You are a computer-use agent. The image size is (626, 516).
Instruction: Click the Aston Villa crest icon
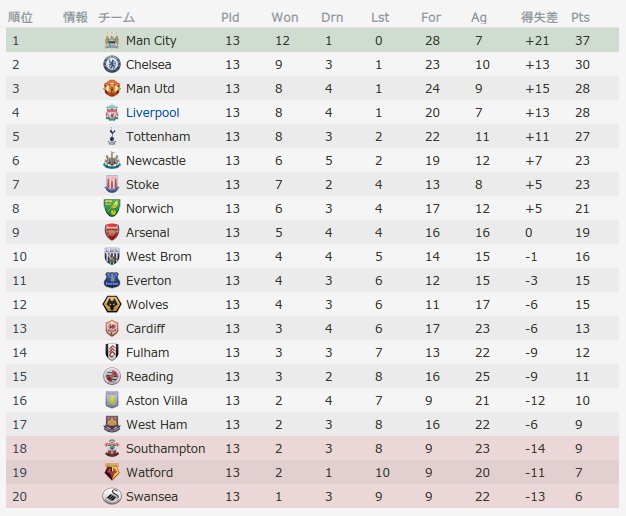click(x=112, y=400)
